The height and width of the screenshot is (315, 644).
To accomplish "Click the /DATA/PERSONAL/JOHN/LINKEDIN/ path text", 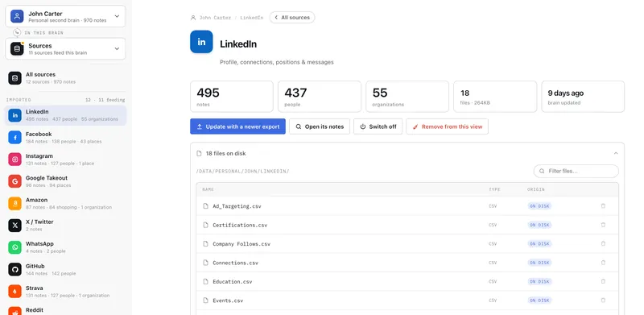I will 243,171.
